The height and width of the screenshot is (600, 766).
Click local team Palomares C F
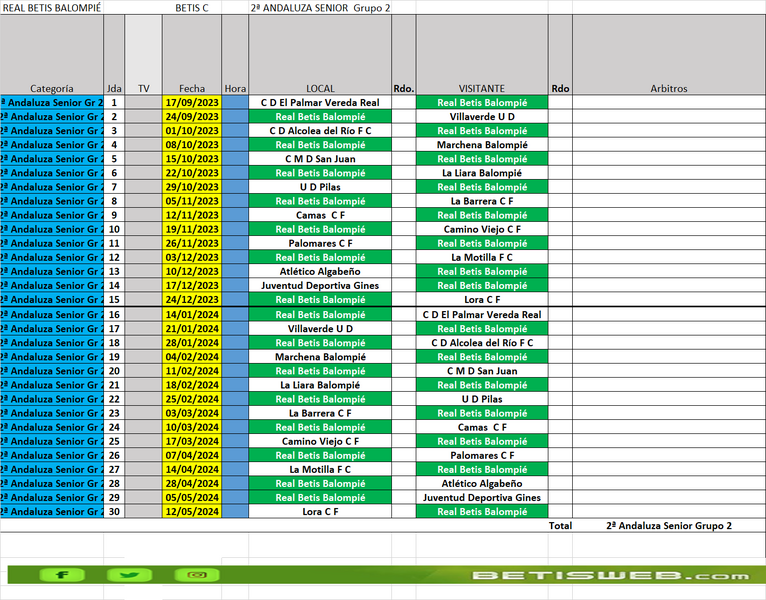[x=320, y=243]
